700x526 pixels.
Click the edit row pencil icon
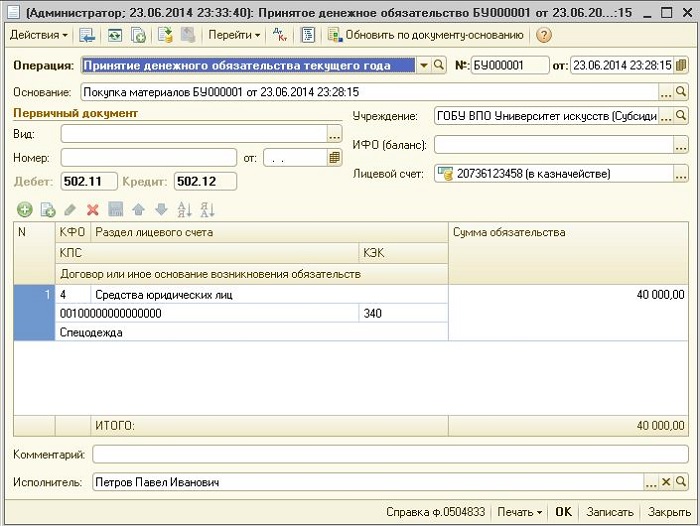(70, 209)
